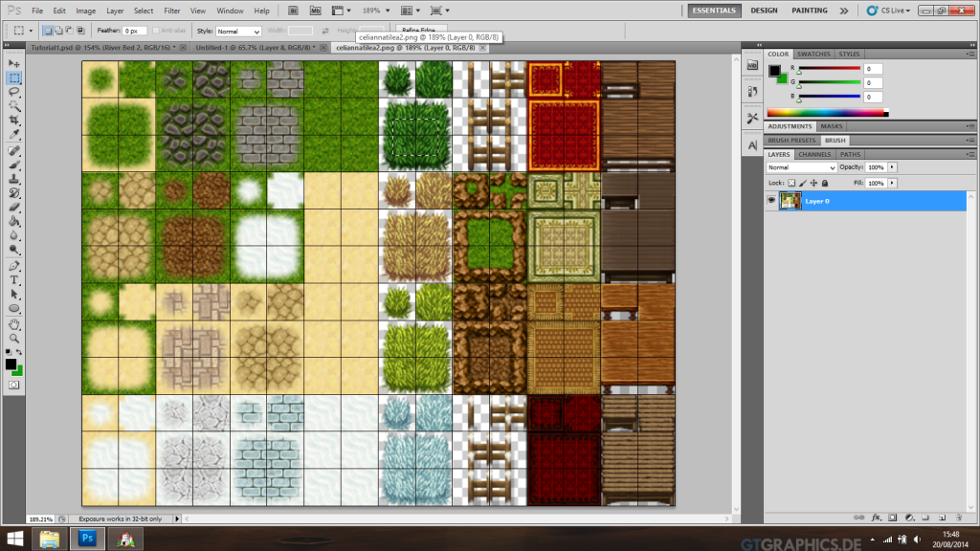This screenshot has height=551, width=980.
Task: Swap foreground and background colors
Action: [x=19, y=352]
